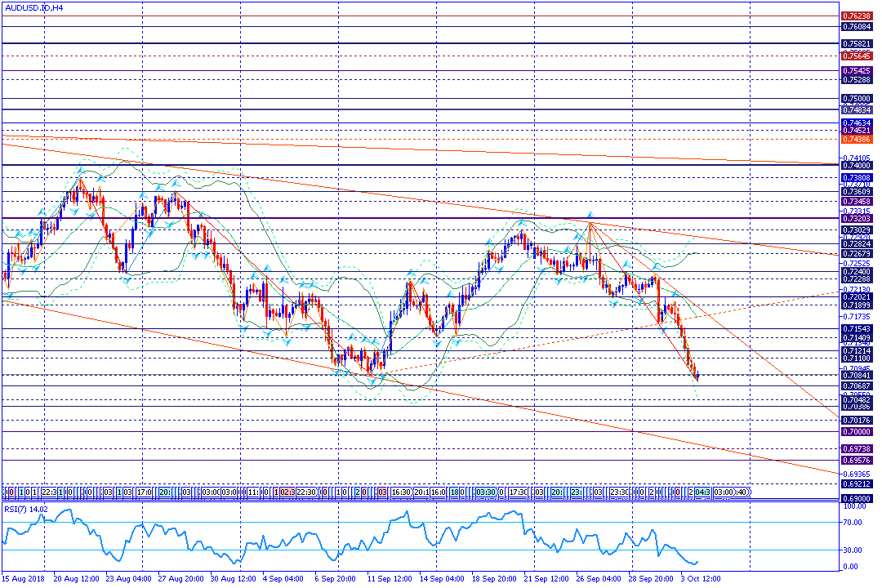Select the 3 Oct 12:00 time label
This screenshot has width=882, height=588.
point(700,578)
